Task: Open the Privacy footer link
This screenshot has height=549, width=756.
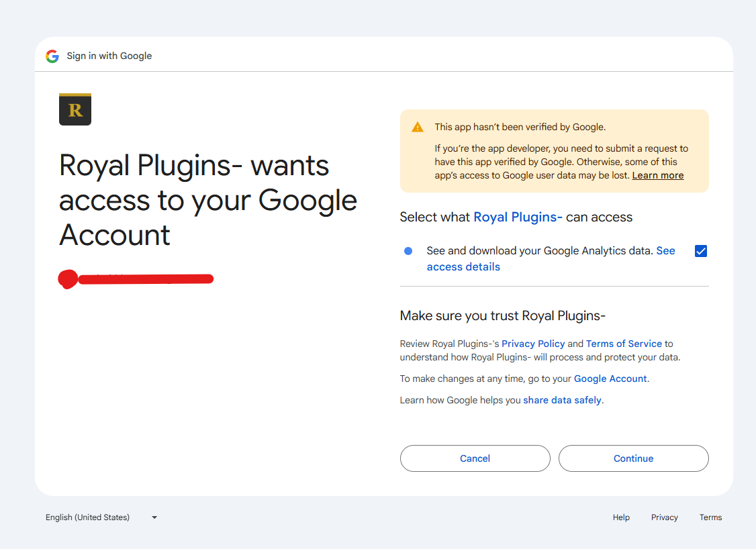Action: (x=665, y=517)
